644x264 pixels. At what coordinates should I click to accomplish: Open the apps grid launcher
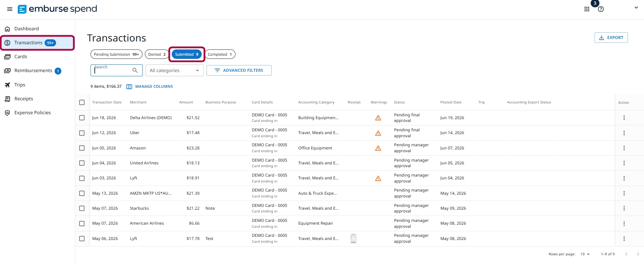coord(587,9)
